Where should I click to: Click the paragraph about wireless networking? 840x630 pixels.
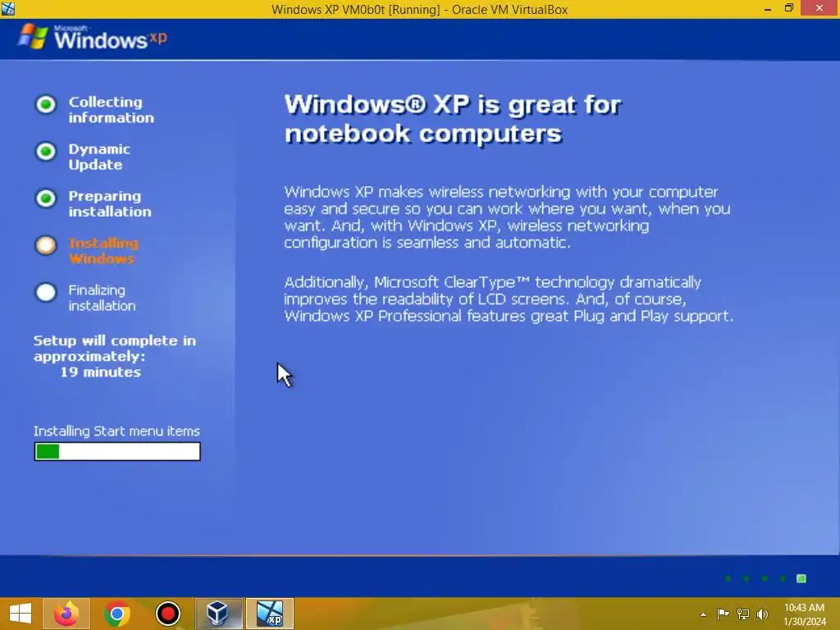pyautogui.click(x=507, y=217)
